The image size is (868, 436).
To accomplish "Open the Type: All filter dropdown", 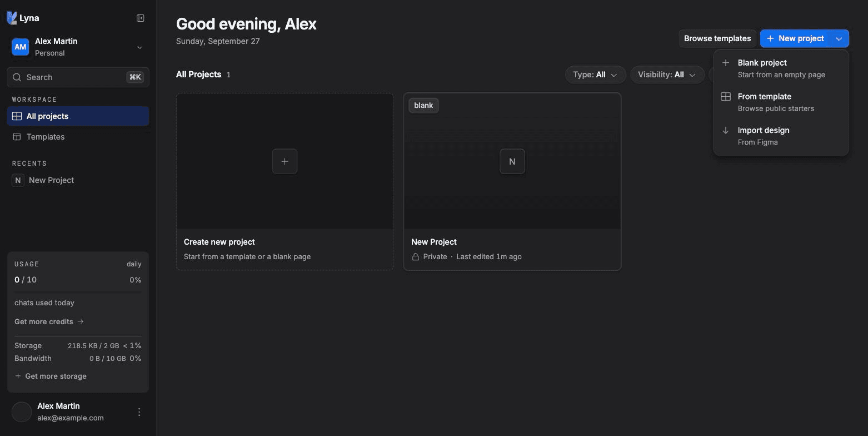I will (x=595, y=75).
